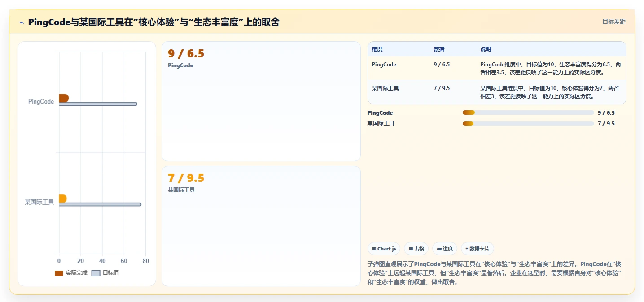Click the 进度 tag chip
This screenshot has width=644, height=302.
click(x=445, y=249)
